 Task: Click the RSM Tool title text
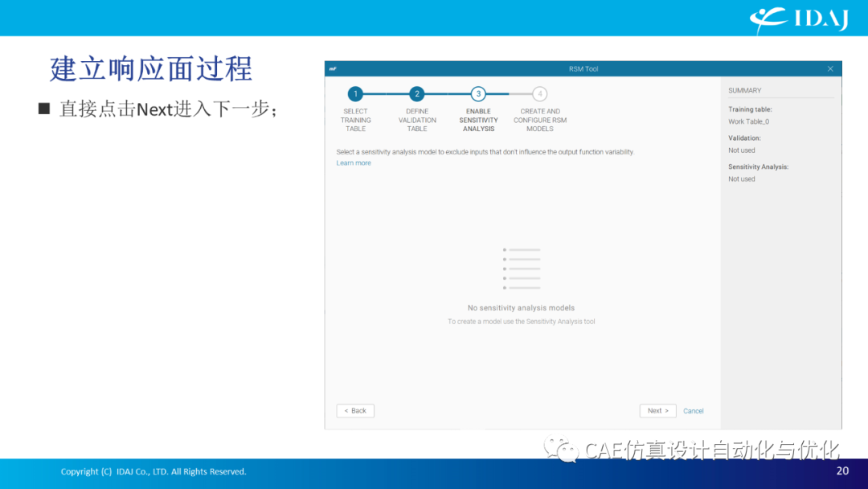click(x=583, y=68)
